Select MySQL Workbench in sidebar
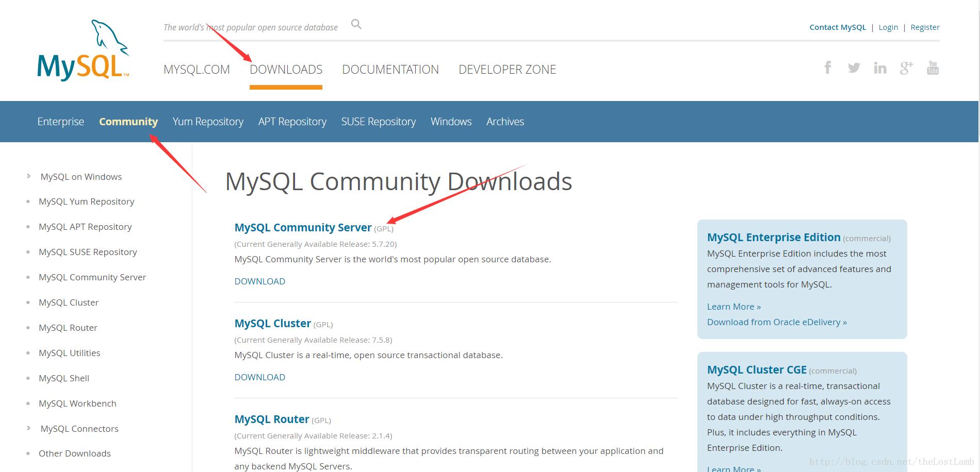This screenshot has width=980, height=472. [77, 403]
